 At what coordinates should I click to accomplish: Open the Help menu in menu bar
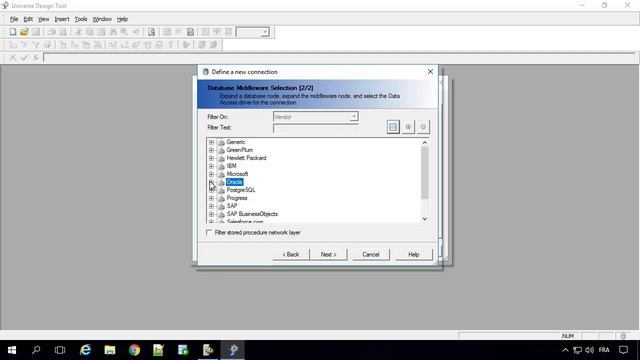122,19
